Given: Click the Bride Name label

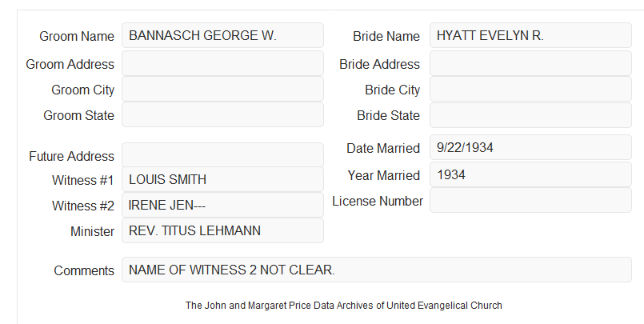Looking at the screenshot, I should tap(386, 36).
